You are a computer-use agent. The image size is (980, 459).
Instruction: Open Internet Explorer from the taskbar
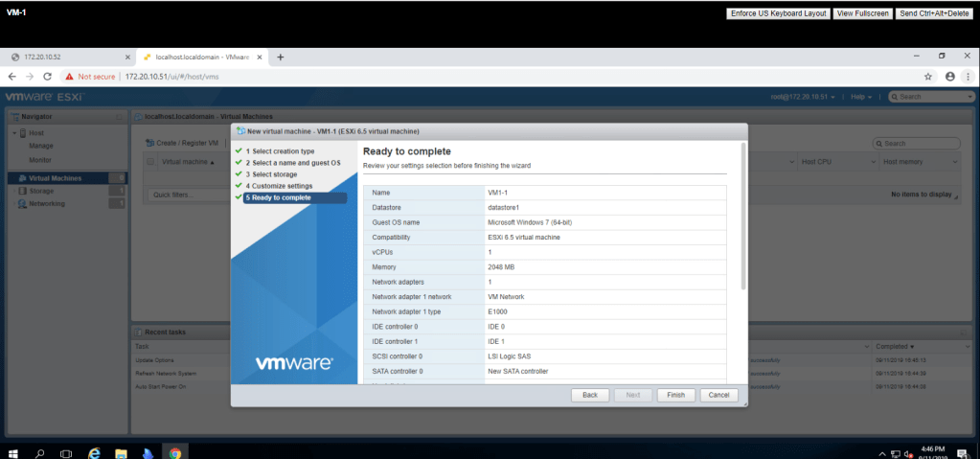(x=94, y=452)
